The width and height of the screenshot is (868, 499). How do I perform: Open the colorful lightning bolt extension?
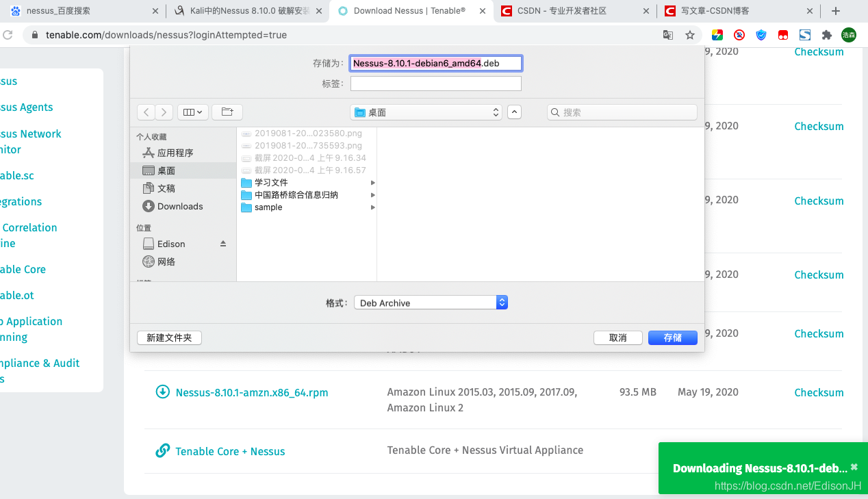(x=717, y=35)
